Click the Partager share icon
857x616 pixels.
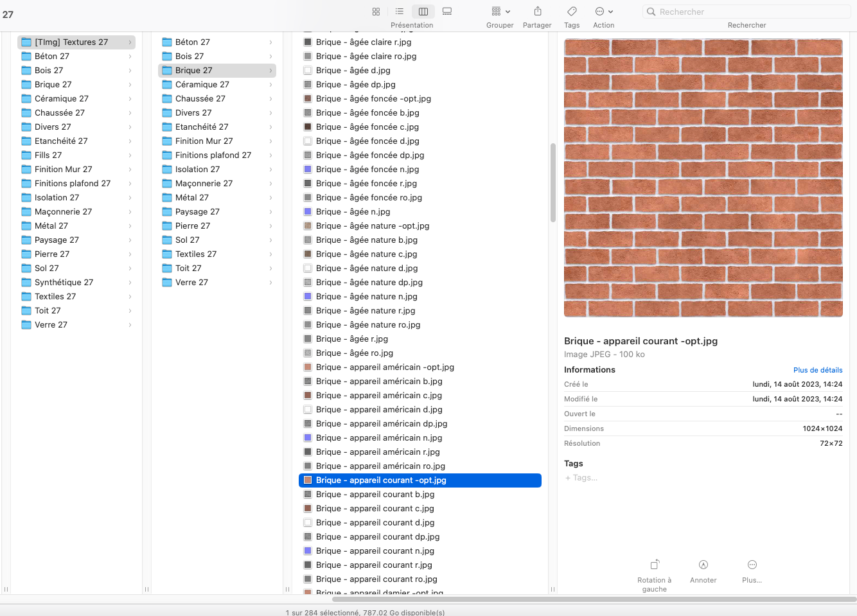point(538,12)
